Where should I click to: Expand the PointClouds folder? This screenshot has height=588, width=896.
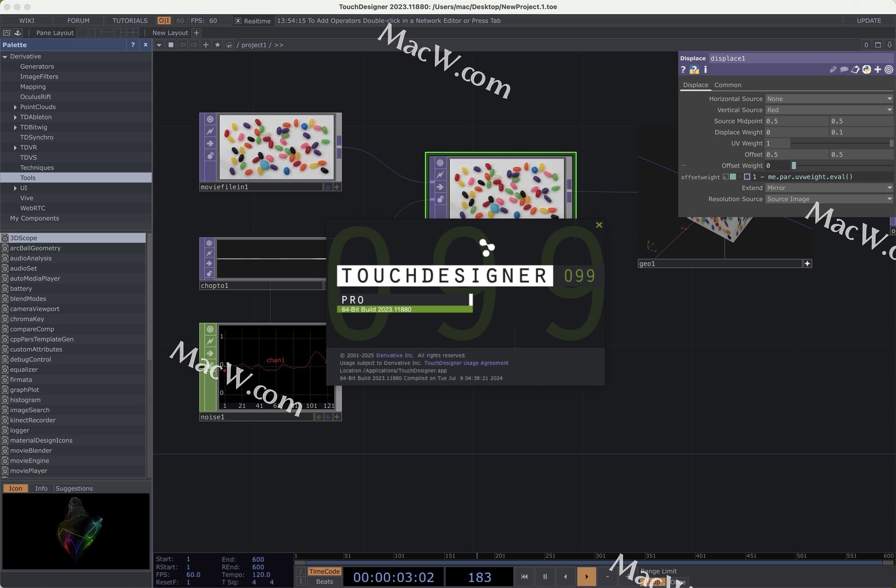coord(15,107)
